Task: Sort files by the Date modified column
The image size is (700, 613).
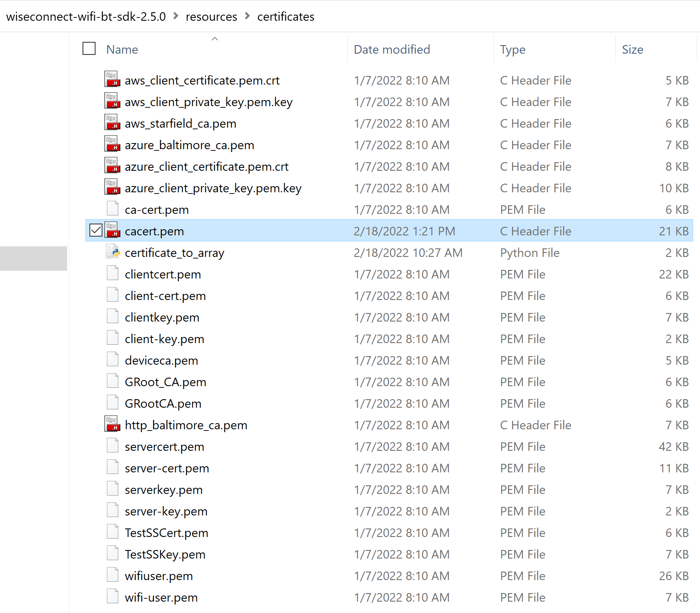Action: pyautogui.click(x=391, y=49)
